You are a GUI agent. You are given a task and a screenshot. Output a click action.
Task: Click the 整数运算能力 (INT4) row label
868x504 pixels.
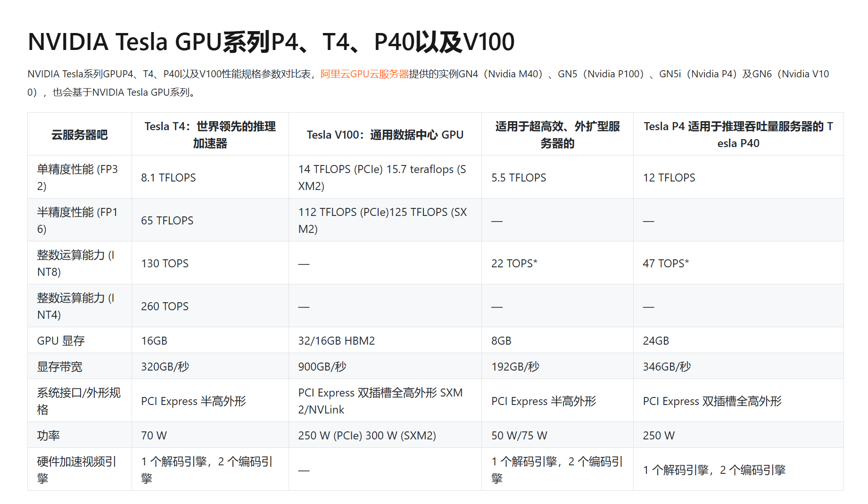(x=80, y=306)
